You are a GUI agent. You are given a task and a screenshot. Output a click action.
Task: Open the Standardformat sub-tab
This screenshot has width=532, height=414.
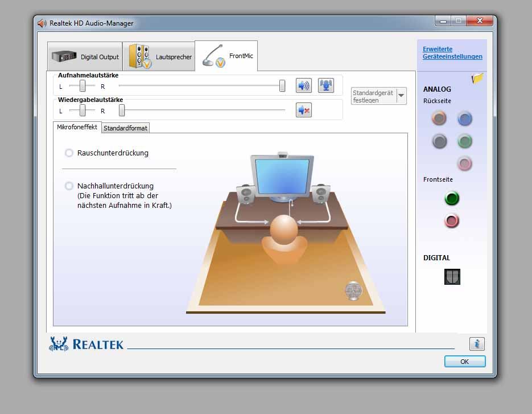click(x=125, y=128)
